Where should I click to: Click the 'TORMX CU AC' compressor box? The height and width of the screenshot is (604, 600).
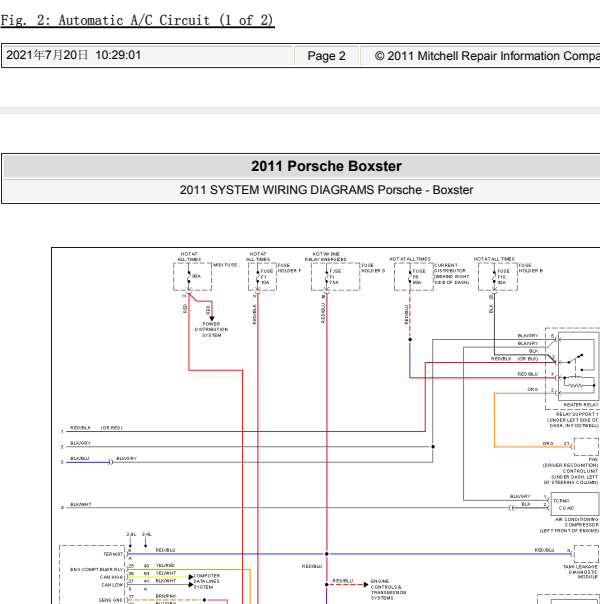575,504
